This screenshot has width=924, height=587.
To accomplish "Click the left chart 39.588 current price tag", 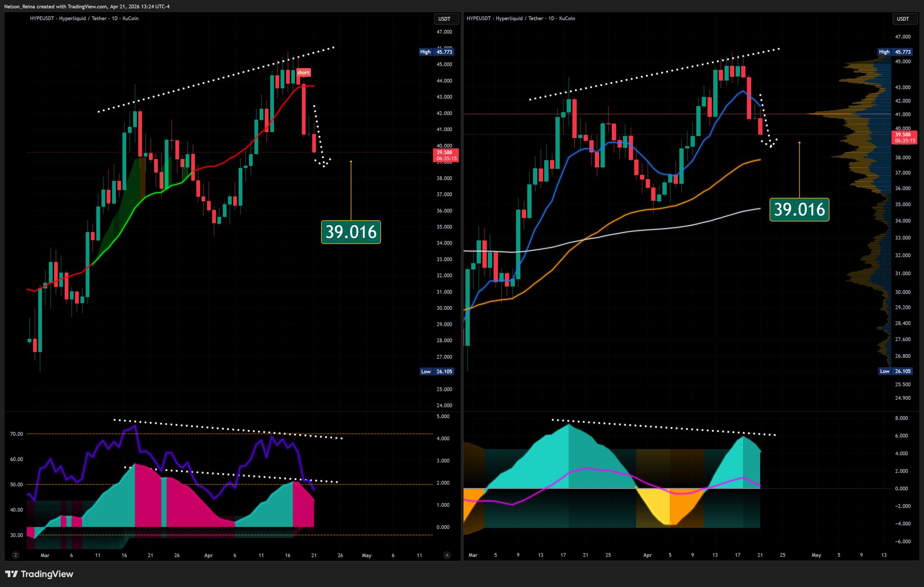I will coord(446,155).
